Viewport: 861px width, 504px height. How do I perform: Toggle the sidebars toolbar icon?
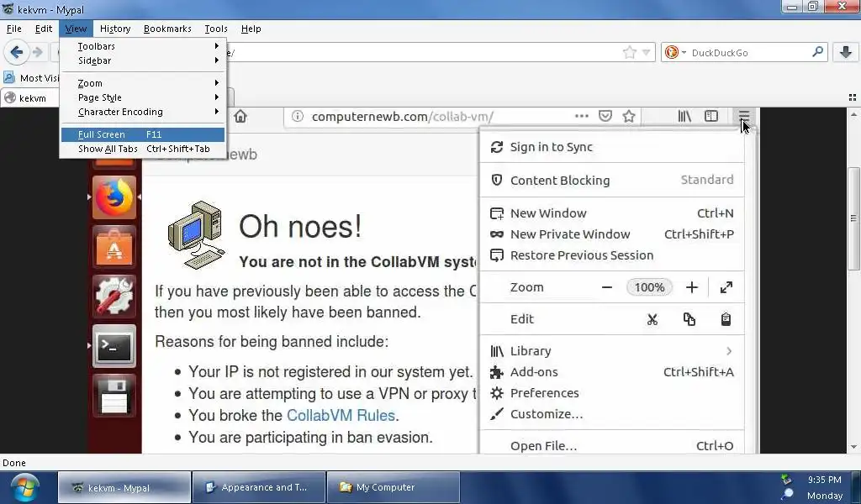[711, 116]
